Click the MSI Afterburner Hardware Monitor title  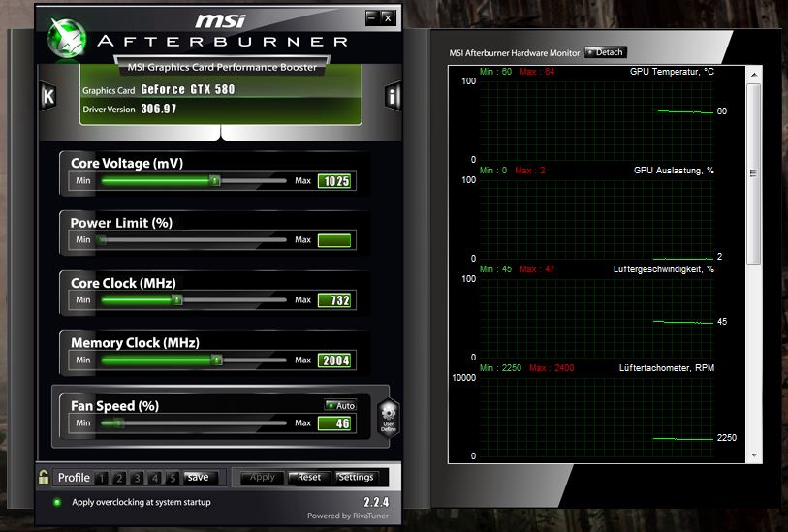[515, 52]
